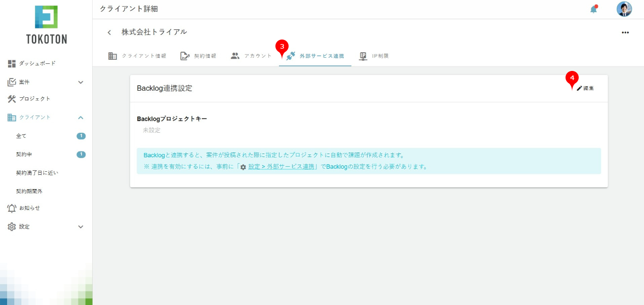Click the 設定 gear icon in sidebar
Viewport: 644px width, 305px height.
coord(12,226)
